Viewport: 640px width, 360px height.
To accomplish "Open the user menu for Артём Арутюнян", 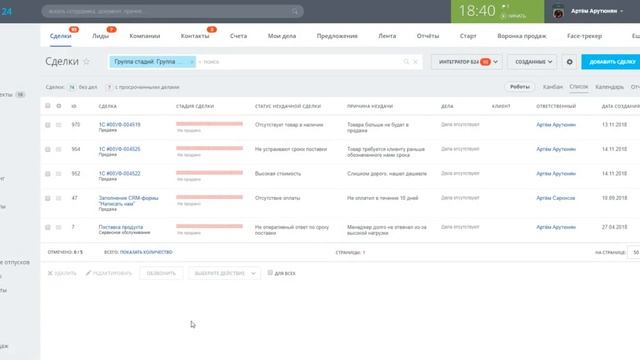I will [x=597, y=11].
